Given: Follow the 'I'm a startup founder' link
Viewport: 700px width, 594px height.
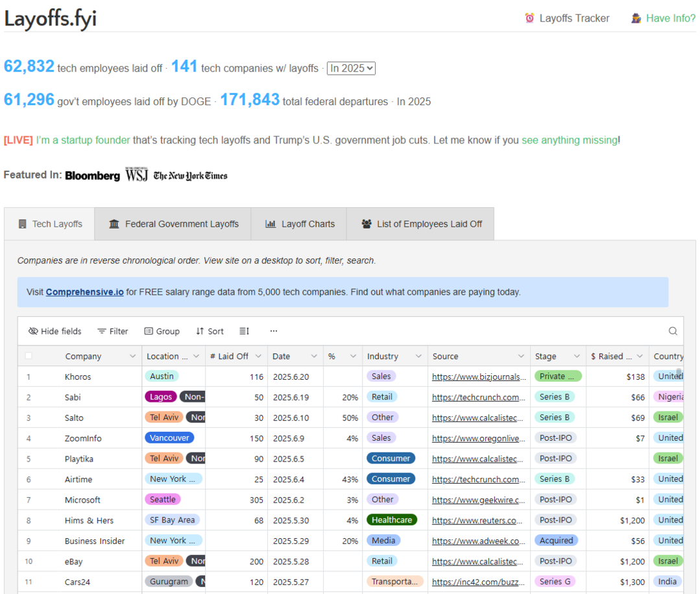Looking at the screenshot, I should 83,140.
